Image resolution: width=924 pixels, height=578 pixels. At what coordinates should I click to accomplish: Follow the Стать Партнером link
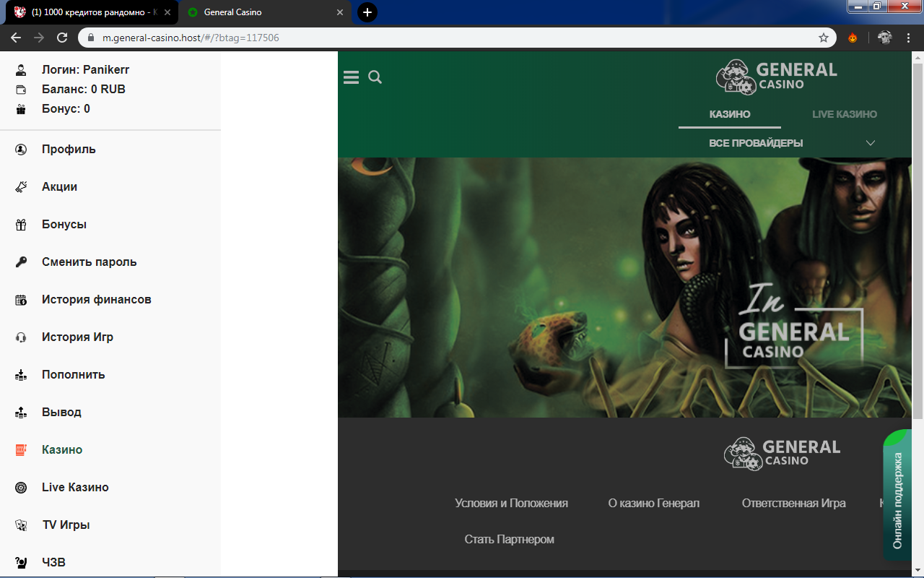[x=510, y=540]
